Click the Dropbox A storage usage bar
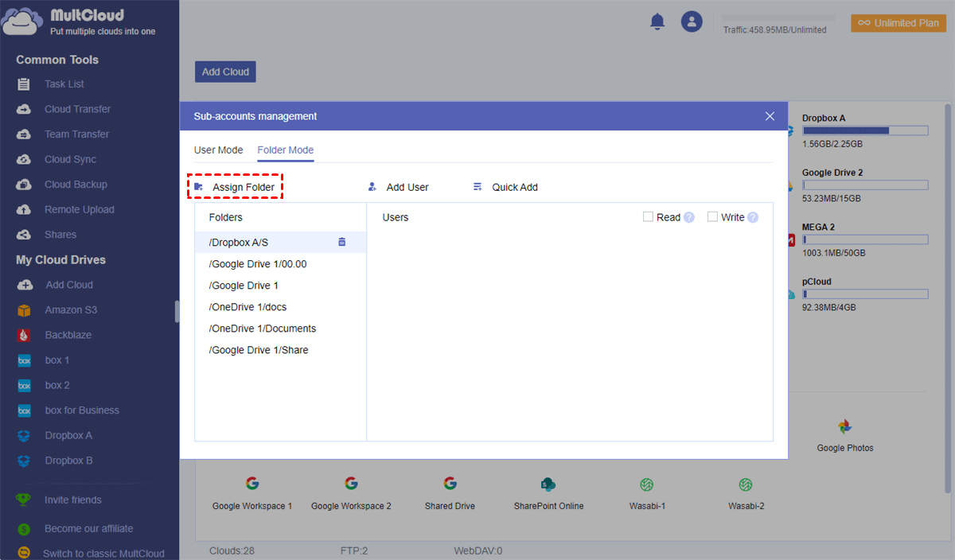Viewport: 955px width, 560px height. [x=864, y=130]
